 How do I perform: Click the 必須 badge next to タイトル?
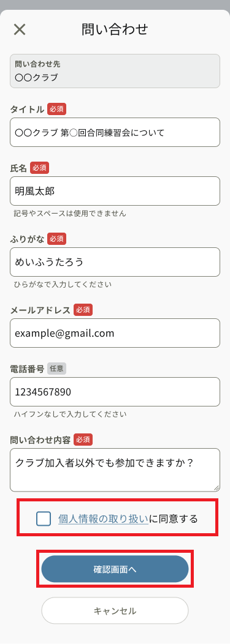pos(57,109)
